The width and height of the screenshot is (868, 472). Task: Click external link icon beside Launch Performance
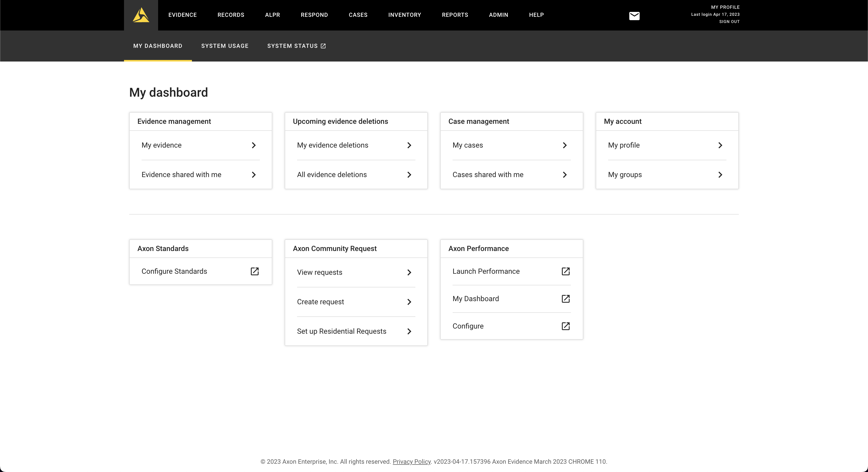pyautogui.click(x=565, y=271)
